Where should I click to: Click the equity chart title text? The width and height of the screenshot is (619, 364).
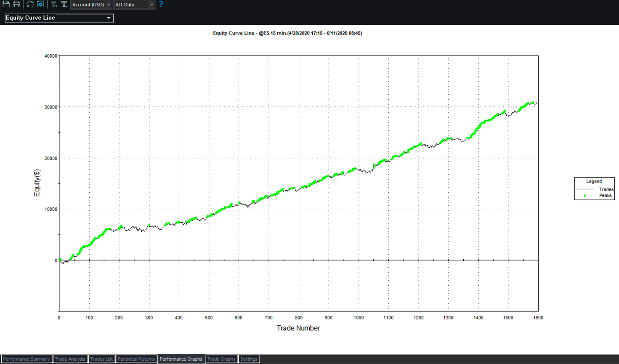click(287, 33)
